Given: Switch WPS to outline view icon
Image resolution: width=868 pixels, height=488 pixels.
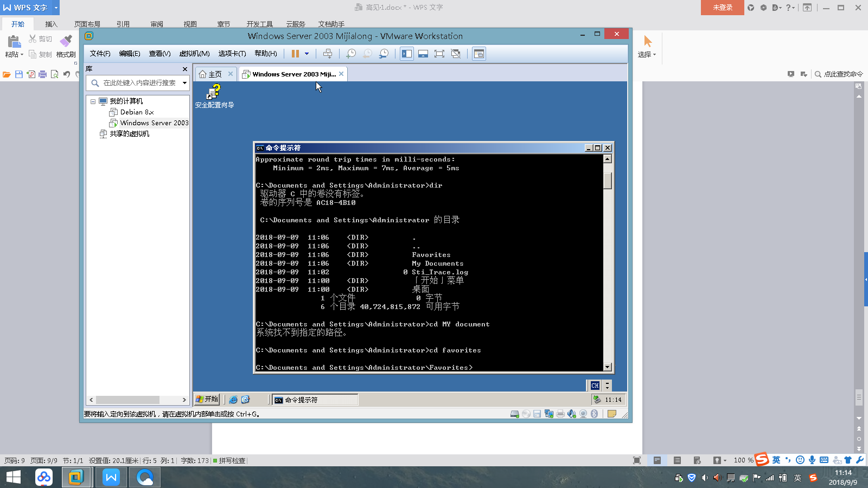Looking at the screenshot, I should click(677, 460).
